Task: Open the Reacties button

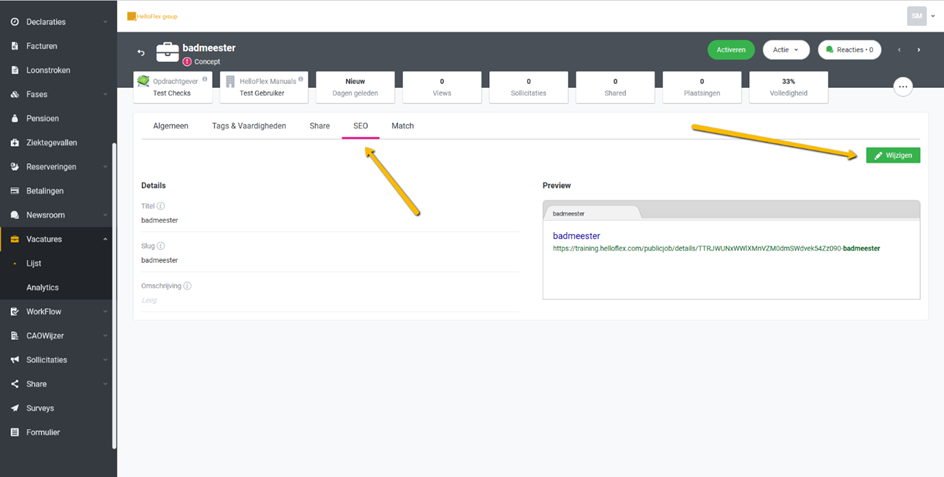Action: 849,50
